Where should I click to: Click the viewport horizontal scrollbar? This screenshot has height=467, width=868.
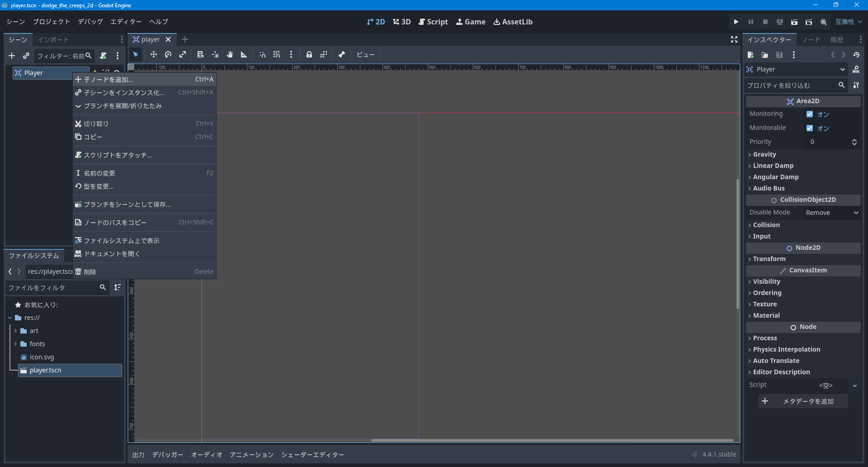[552, 440]
